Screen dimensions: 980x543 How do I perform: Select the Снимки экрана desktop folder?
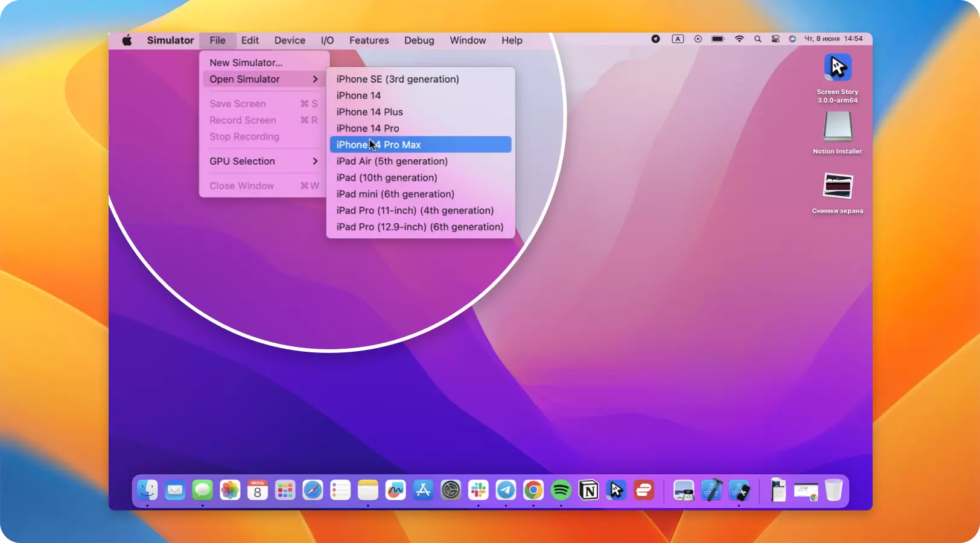click(838, 193)
